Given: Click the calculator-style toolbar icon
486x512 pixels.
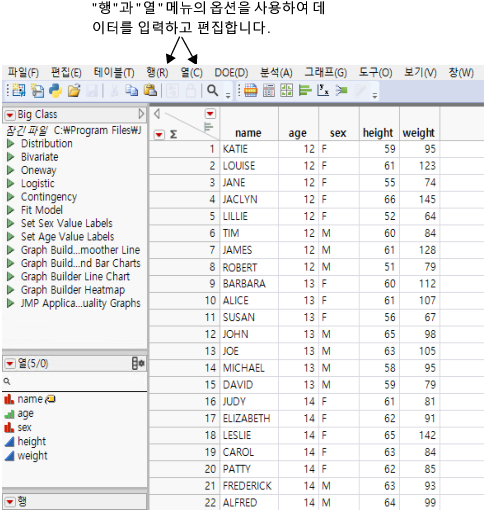Looking at the screenshot, I should pos(269,90).
